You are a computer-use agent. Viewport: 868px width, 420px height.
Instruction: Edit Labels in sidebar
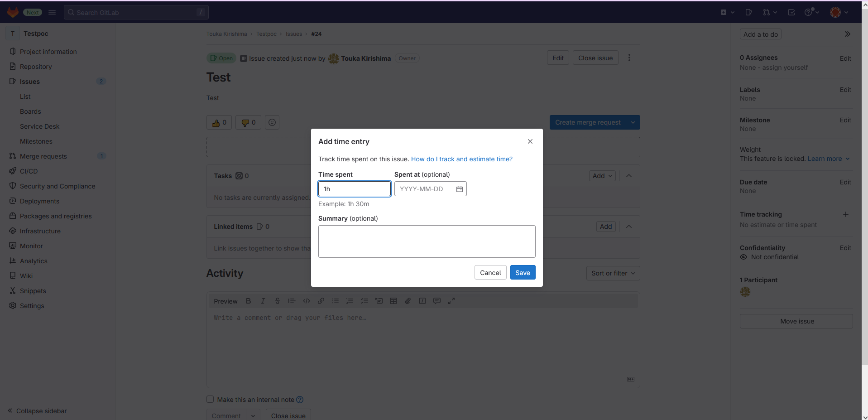[845, 90]
